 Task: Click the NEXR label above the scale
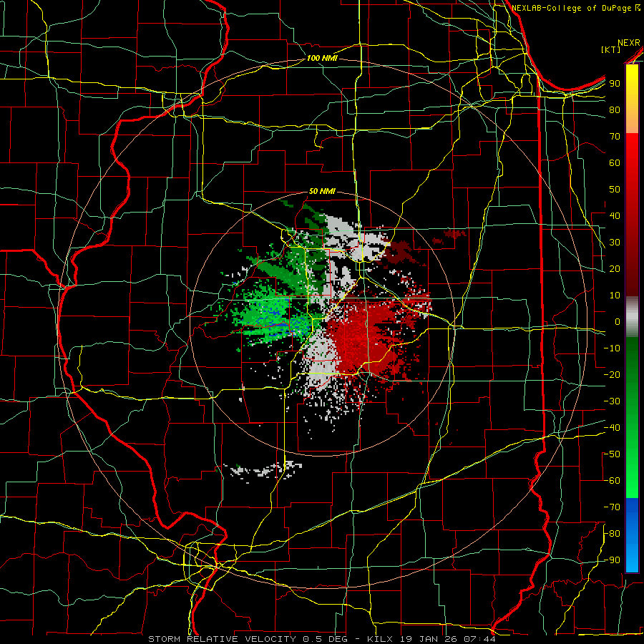tap(629, 43)
